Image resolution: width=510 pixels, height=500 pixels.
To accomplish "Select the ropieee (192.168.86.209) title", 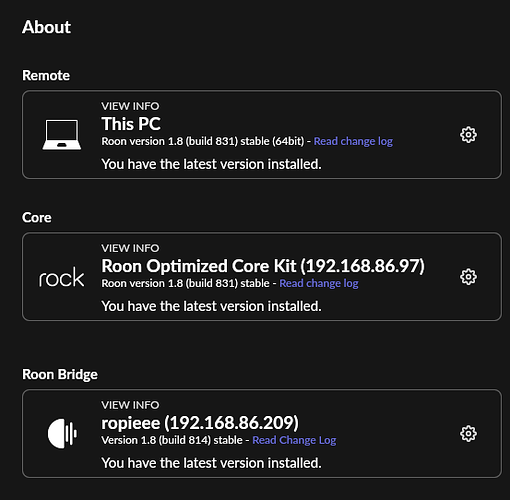I will click(200, 423).
